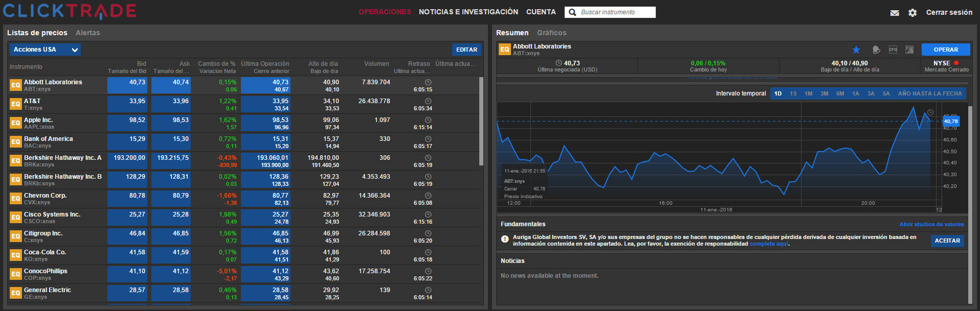Click the OPERAR button
The height and width of the screenshot is (311, 980).
coord(946,50)
